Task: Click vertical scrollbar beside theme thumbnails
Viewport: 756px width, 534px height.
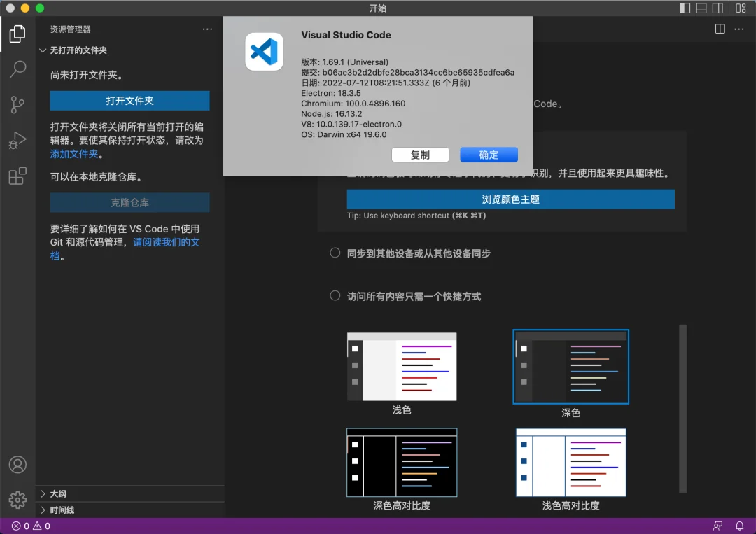Action: coord(682,409)
